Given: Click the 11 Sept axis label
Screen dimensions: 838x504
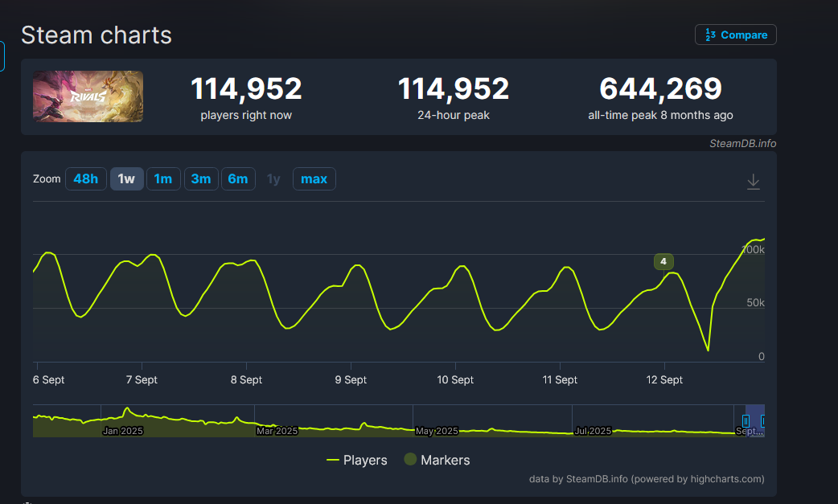Looking at the screenshot, I should (560, 379).
